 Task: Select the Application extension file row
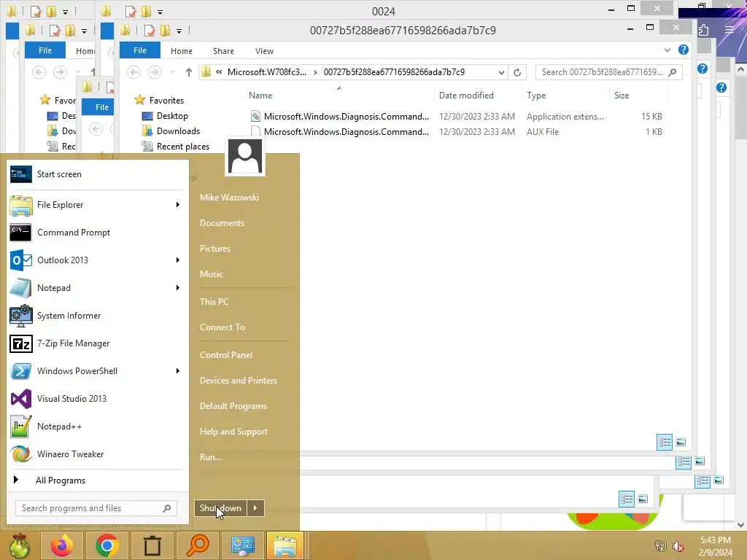pyautogui.click(x=457, y=117)
